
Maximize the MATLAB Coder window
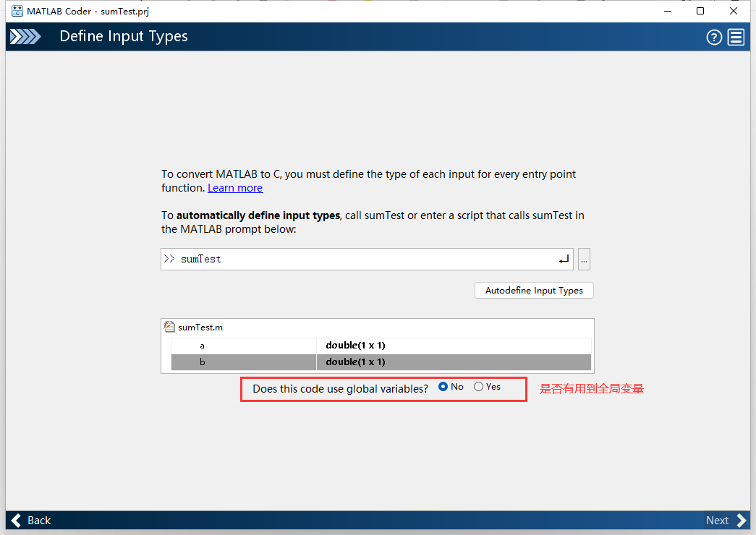700,11
